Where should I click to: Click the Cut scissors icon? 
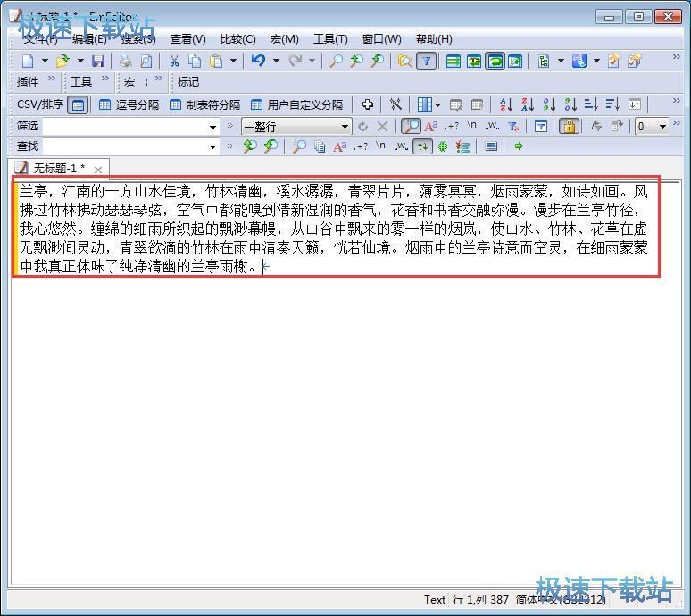point(174,61)
